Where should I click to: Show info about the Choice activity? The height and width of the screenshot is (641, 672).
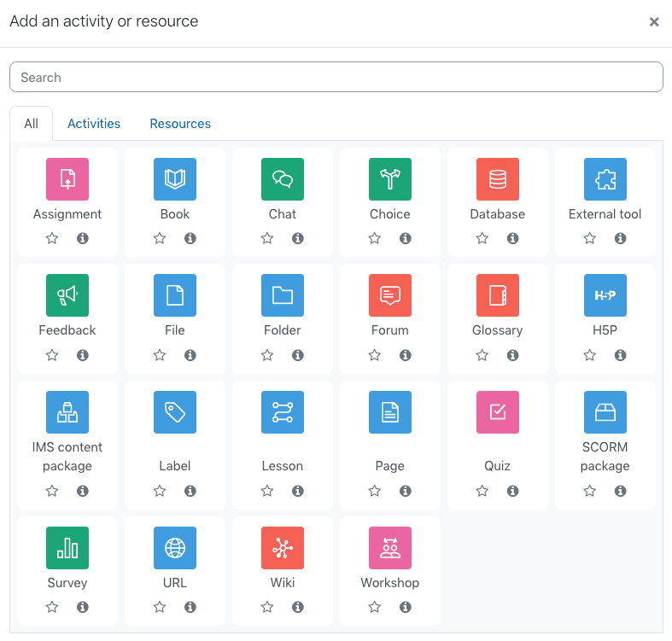click(x=406, y=239)
